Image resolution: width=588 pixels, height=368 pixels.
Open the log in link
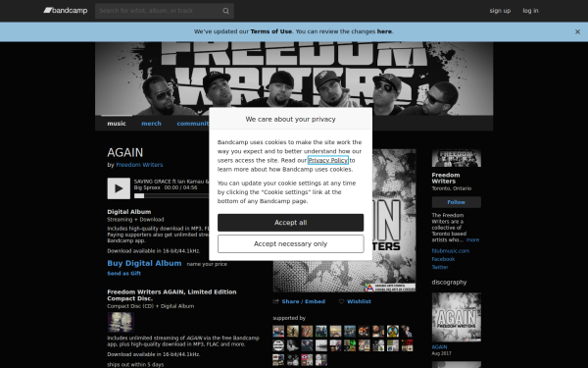(530, 11)
